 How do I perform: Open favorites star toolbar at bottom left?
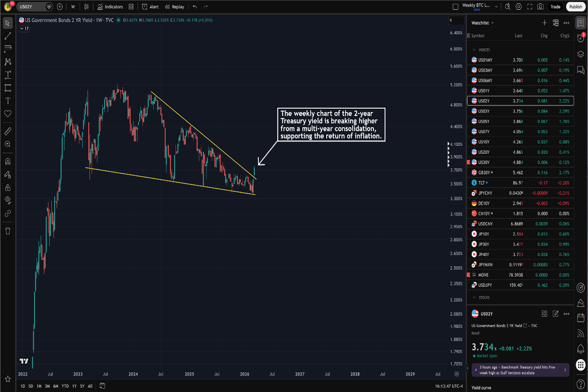coord(8,379)
